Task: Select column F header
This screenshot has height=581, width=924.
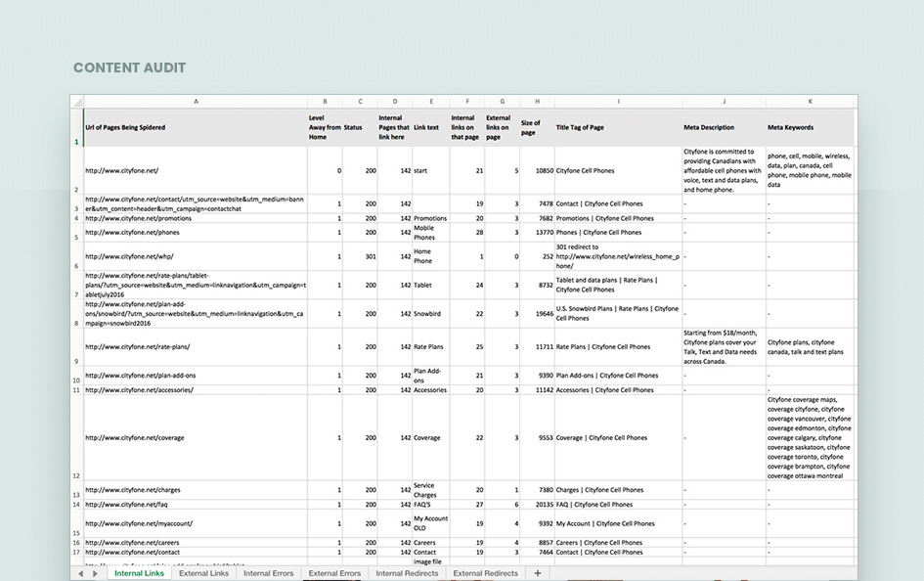Action: (x=467, y=102)
